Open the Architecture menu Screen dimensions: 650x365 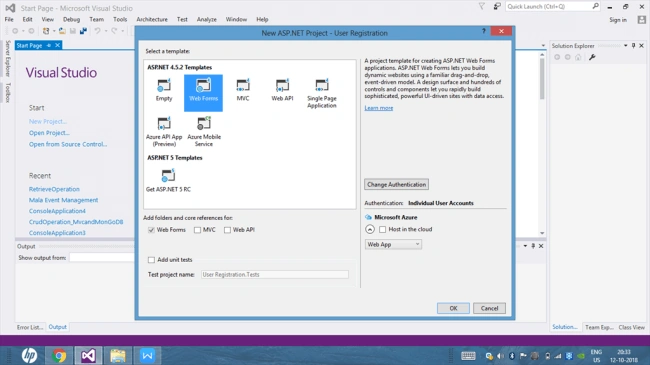tap(152, 19)
